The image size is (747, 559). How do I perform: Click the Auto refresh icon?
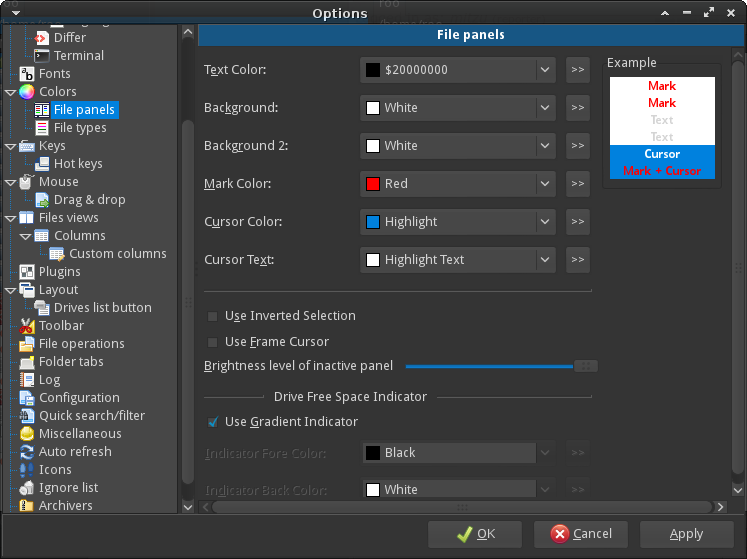point(27,452)
